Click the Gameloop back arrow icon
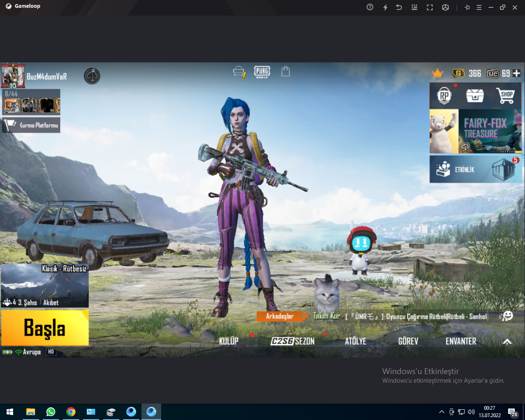Image resolution: width=525 pixels, height=420 pixels. tap(399, 7)
